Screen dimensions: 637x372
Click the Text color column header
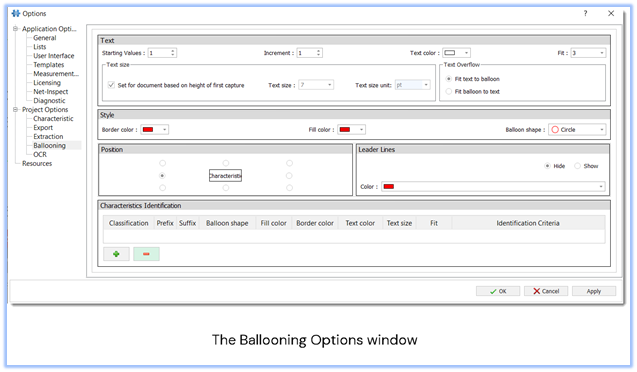pyautogui.click(x=360, y=223)
